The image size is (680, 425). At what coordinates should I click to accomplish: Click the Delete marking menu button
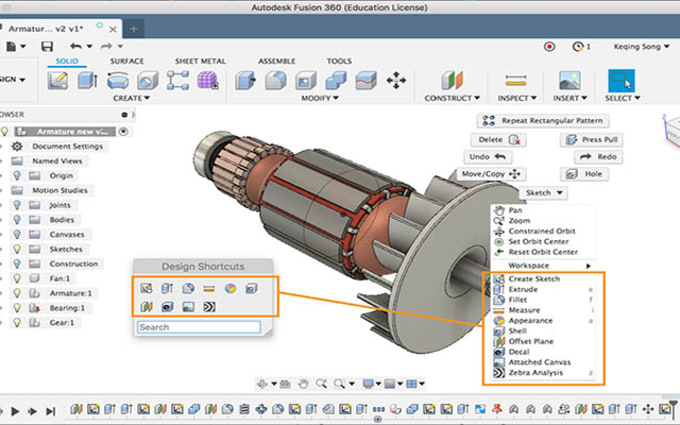click(x=498, y=140)
